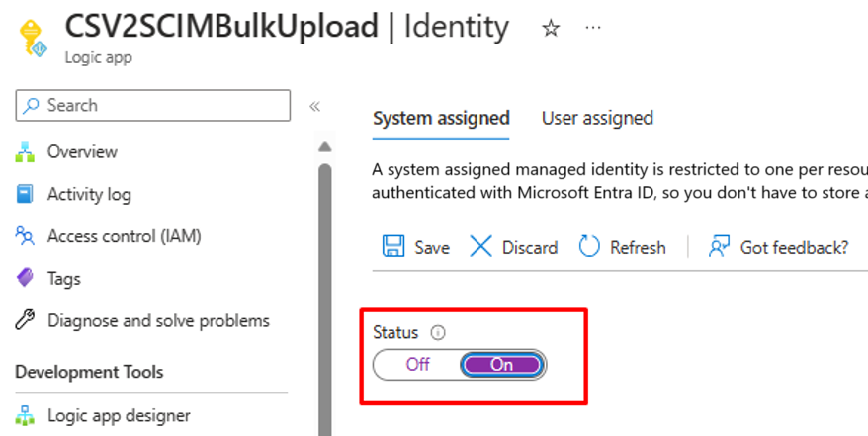
Task: Set Status toggle to On
Action: (x=501, y=364)
